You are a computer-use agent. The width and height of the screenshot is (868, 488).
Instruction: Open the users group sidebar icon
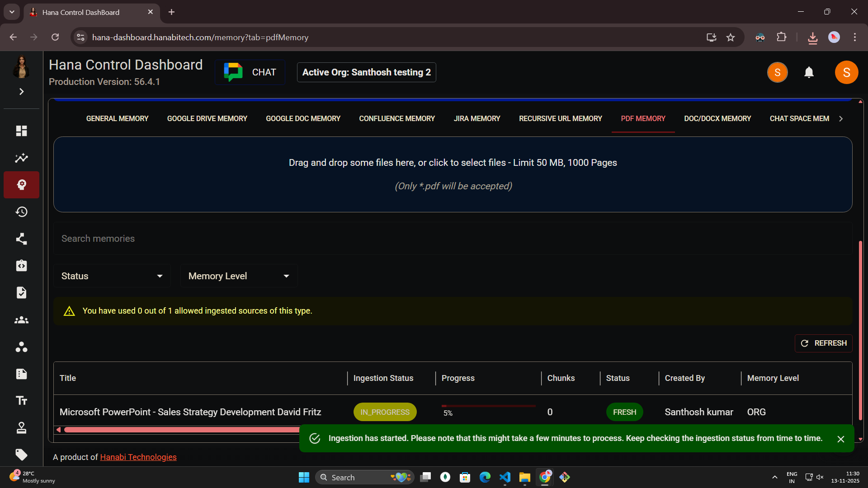pyautogui.click(x=21, y=320)
